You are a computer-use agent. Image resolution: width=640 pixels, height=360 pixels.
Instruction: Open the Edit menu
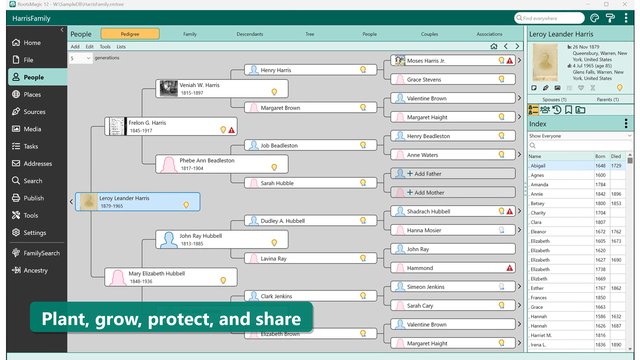click(89, 47)
